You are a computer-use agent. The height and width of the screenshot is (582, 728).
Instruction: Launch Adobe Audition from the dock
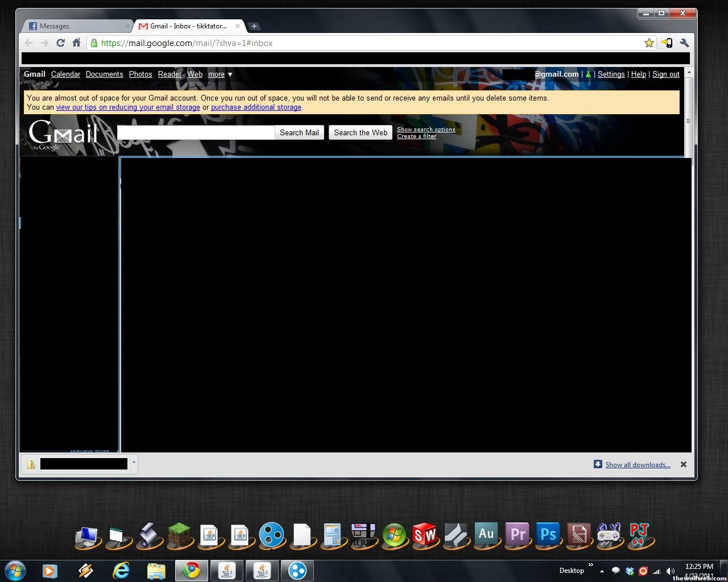(486, 535)
